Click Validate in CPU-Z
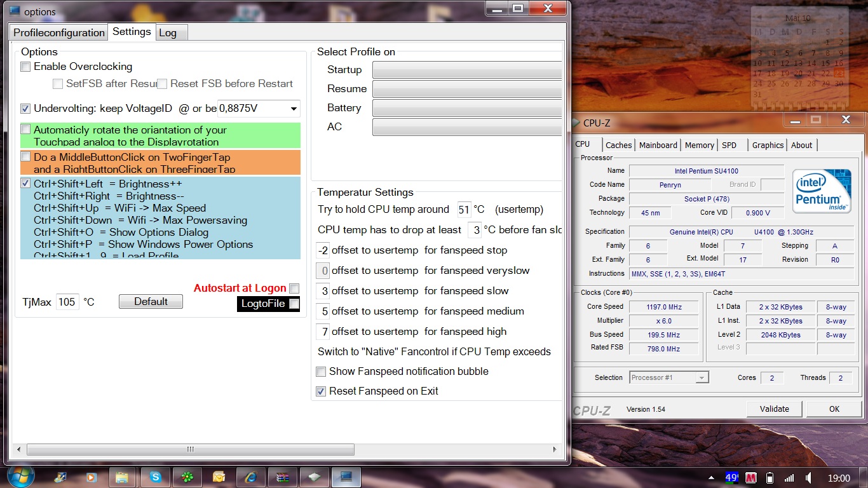868x488 pixels. pos(775,409)
